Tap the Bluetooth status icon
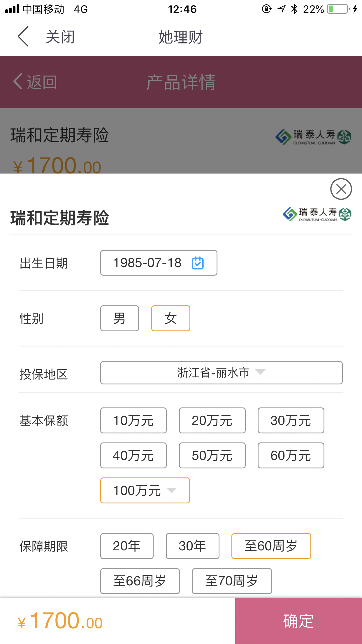This screenshot has width=362, height=644. coord(294,9)
